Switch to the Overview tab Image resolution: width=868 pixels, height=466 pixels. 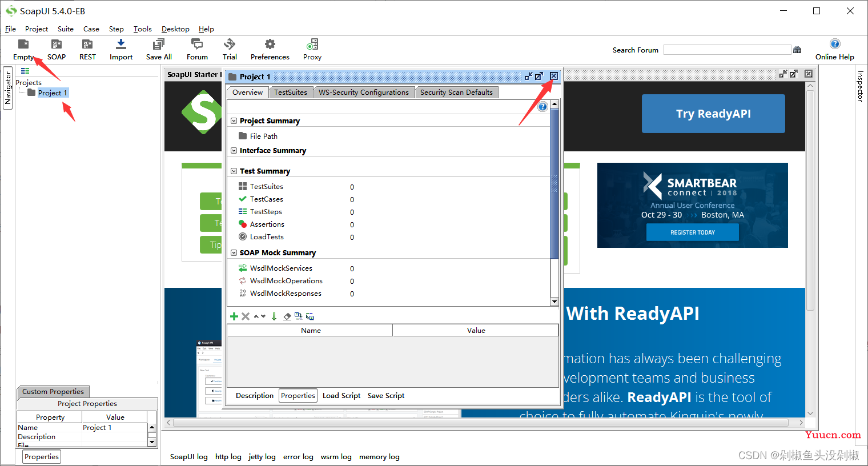point(247,93)
